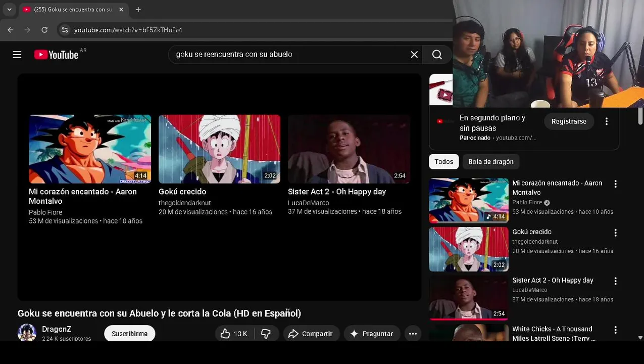Image resolution: width=644 pixels, height=364 pixels.
Task: Clear the search box with X
Action: [414, 55]
